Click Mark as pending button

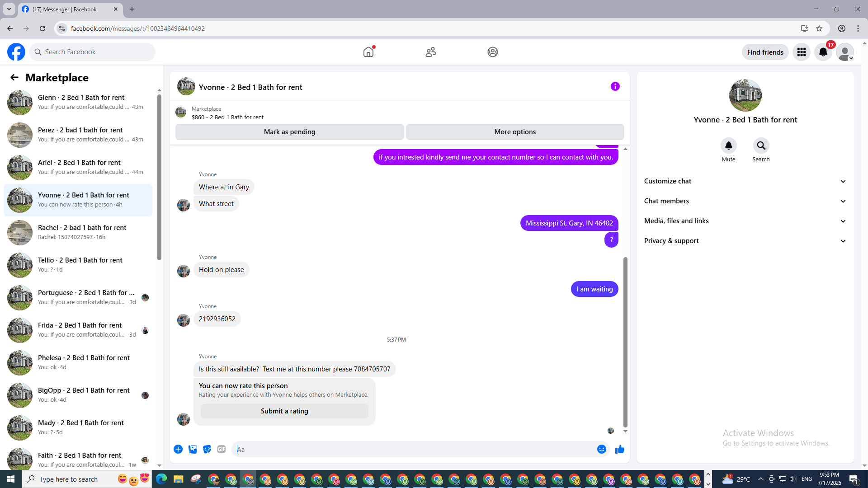pyautogui.click(x=290, y=132)
